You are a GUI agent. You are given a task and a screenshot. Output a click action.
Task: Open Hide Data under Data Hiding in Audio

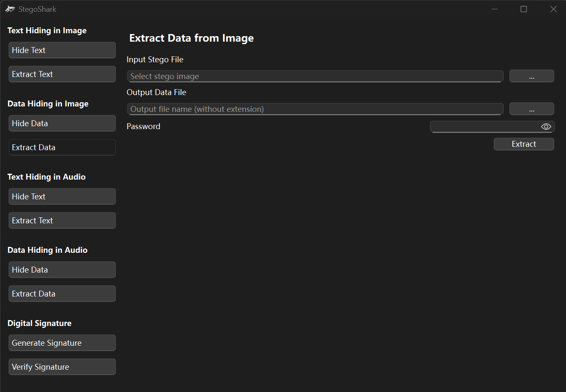(62, 270)
